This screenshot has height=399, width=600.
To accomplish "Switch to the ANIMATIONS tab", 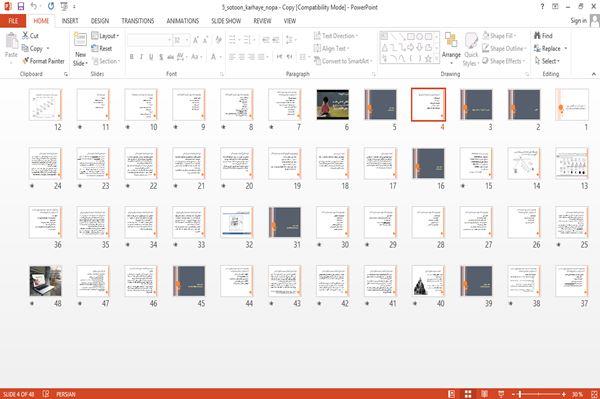I will pos(183,21).
